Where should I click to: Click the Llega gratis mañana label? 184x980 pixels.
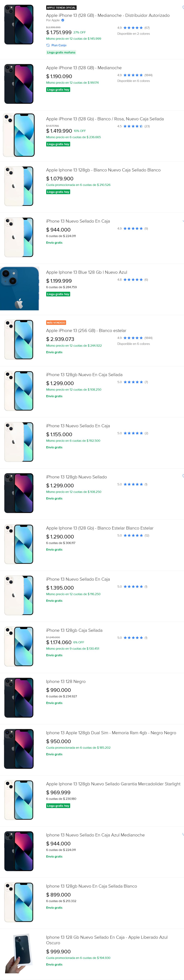61,53
